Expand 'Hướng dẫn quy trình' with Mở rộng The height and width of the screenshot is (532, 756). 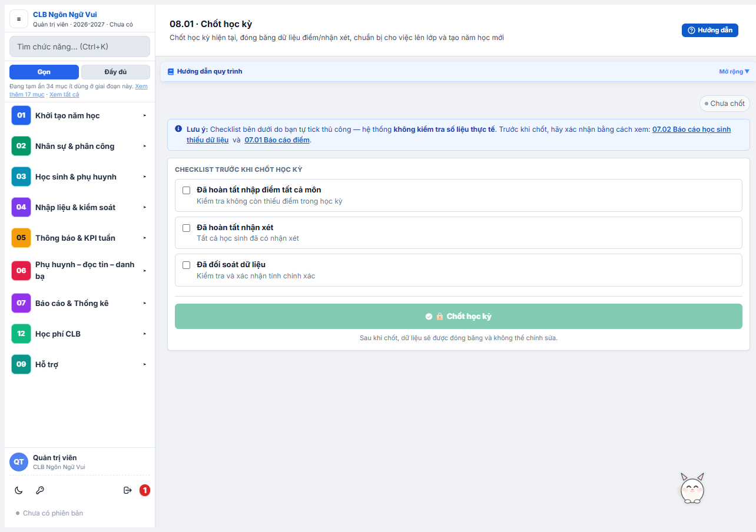pos(734,71)
